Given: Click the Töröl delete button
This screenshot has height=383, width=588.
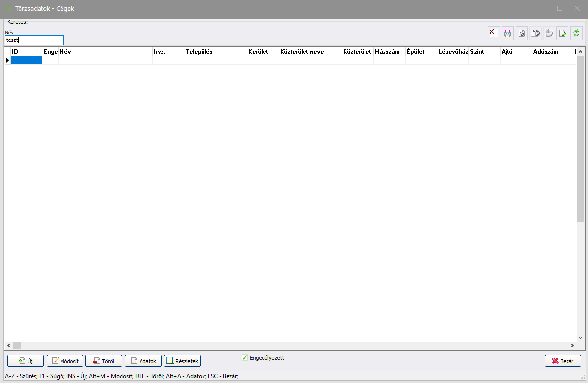Looking at the screenshot, I should (x=103, y=361).
